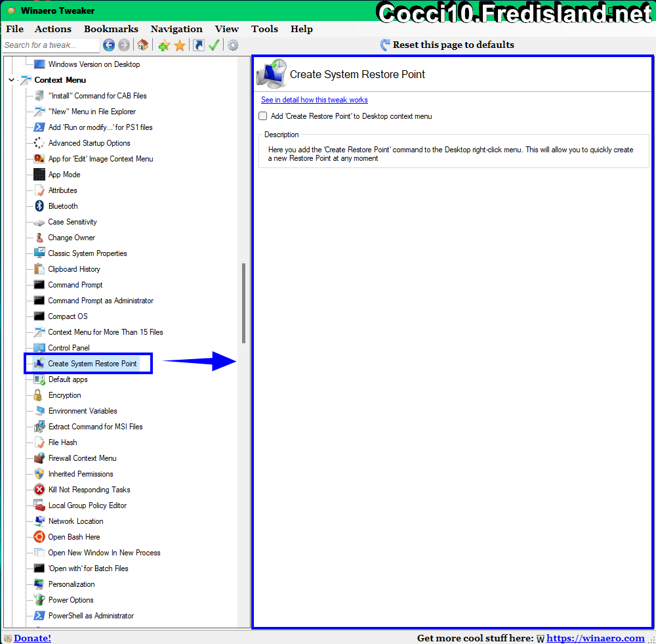Click the App Mode dark grid icon
Screen dimensions: 656x644
point(39,174)
